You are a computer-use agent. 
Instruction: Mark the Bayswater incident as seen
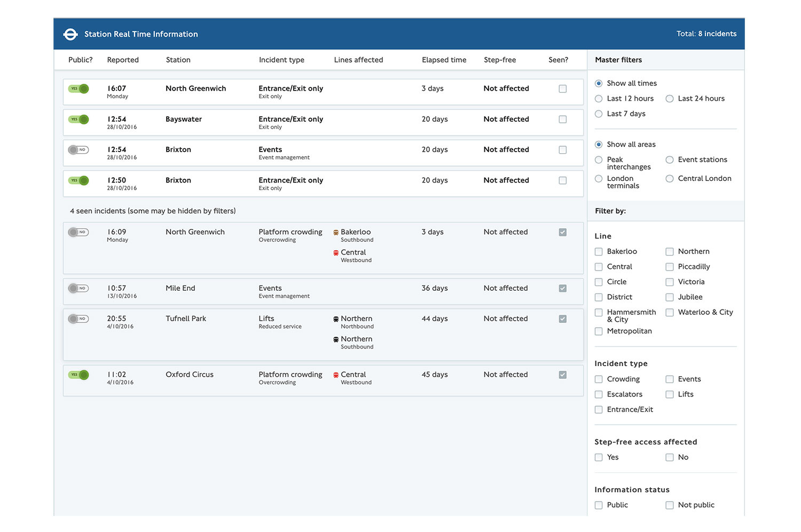562,120
